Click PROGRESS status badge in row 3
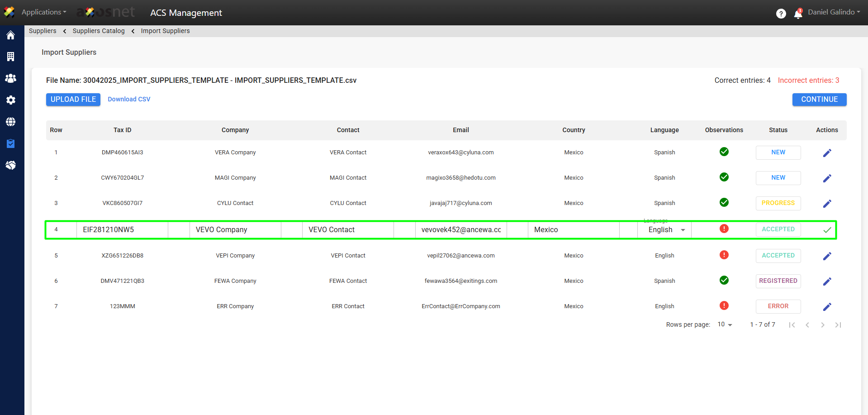Image resolution: width=868 pixels, height=415 pixels. click(778, 203)
